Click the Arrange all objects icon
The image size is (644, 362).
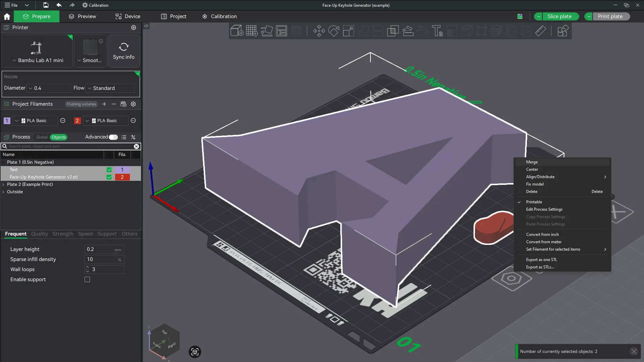281,31
